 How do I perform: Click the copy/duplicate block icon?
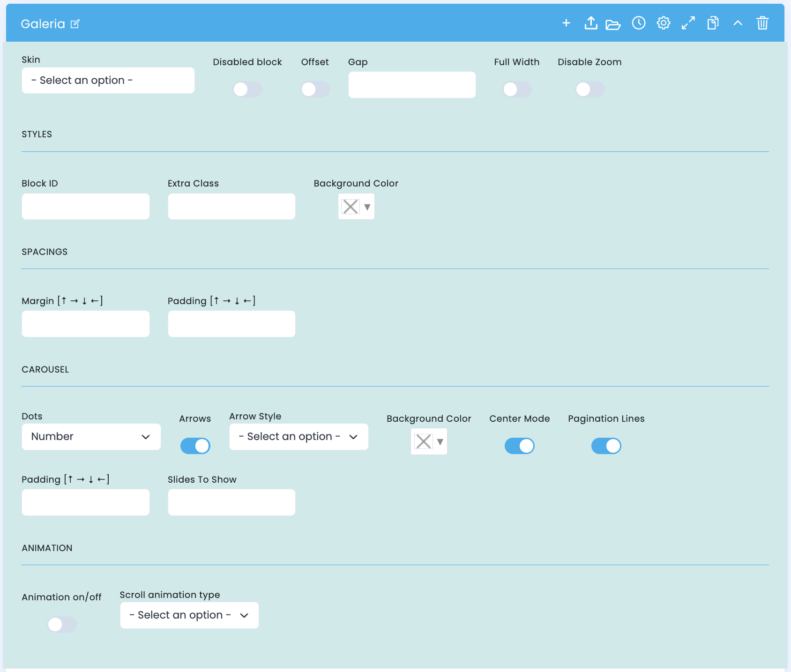coord(713,23)
